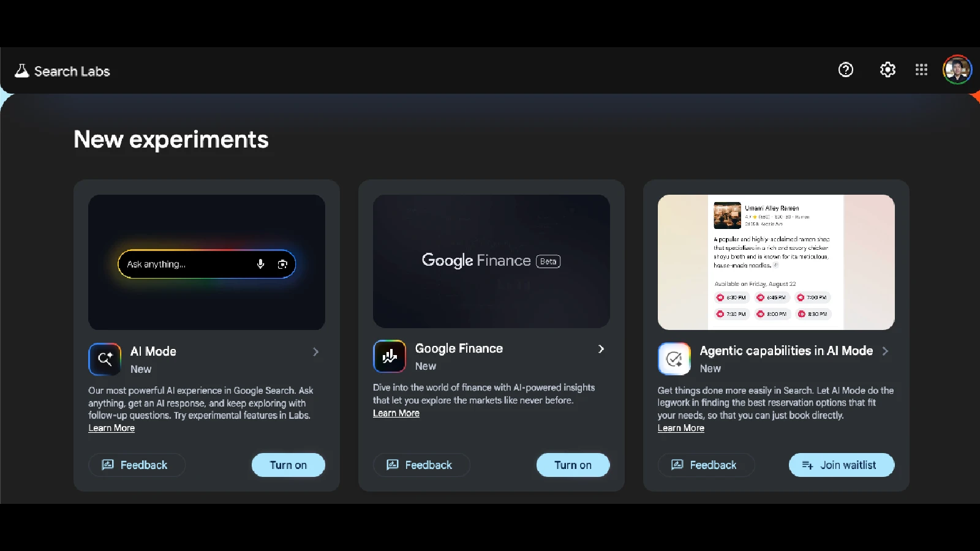Click the Google Finance chart icon

390,356
